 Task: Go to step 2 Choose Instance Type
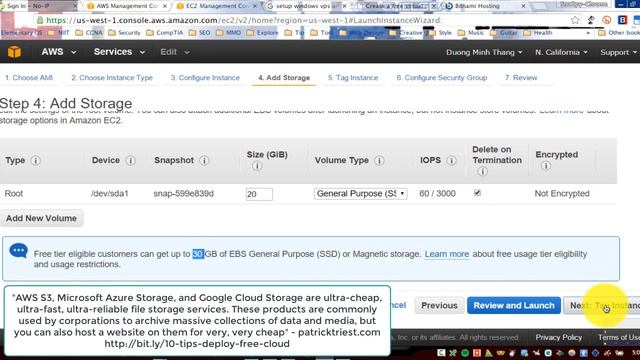(112, 78)
